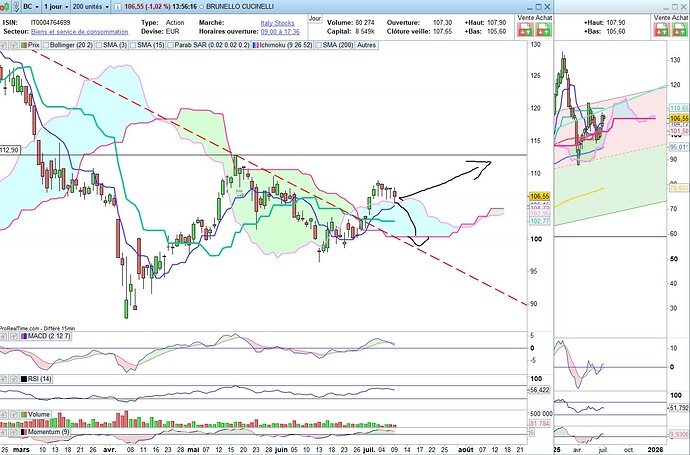
Task: Click the yellow 106,55 price tag on main axis
Action: tap(540, 196)
